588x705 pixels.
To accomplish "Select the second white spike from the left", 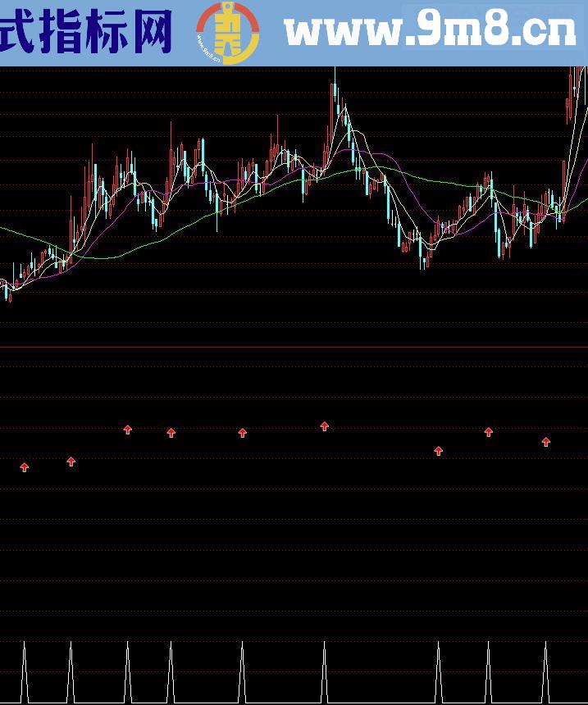I will [x=71, y=672].
